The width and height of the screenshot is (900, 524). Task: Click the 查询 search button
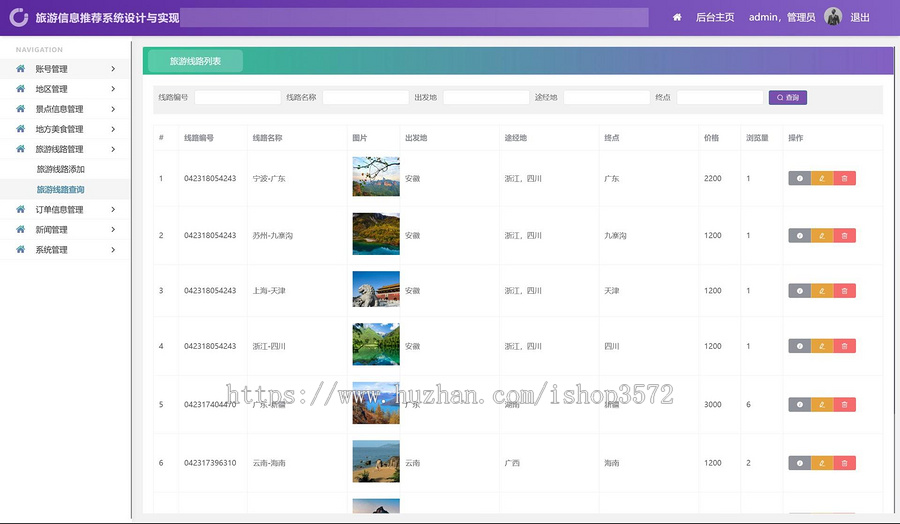[788, 98]
